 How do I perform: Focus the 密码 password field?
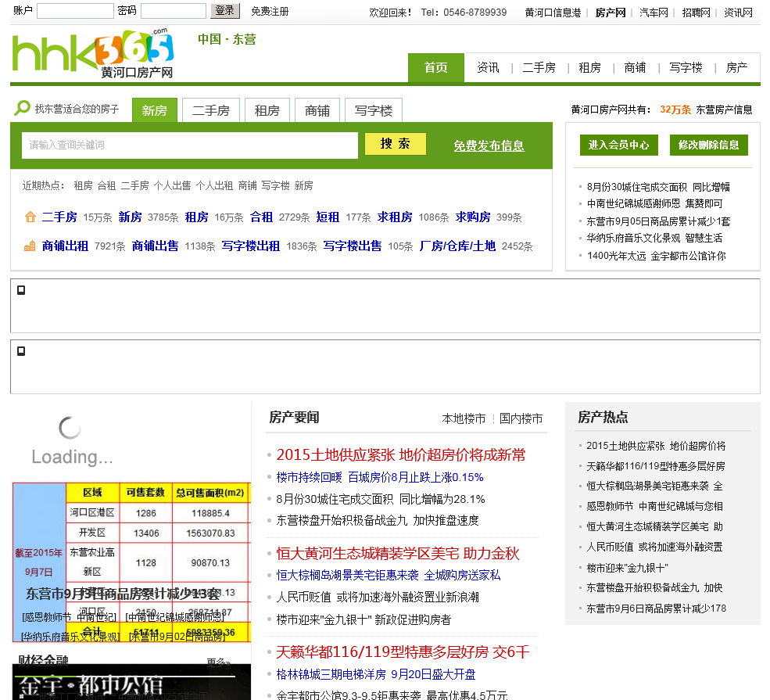point(174,11)
